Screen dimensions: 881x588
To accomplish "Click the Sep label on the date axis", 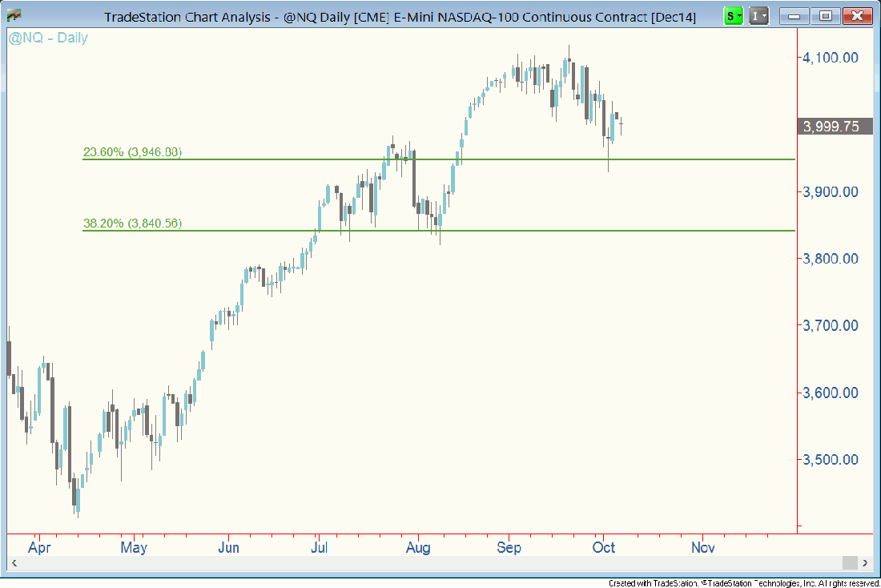I will coord(509,548).
